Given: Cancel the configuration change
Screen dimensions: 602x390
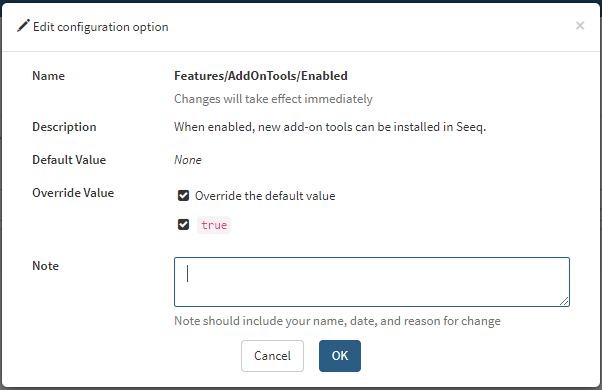Looking at the screenshot, I should click(272, 356).
